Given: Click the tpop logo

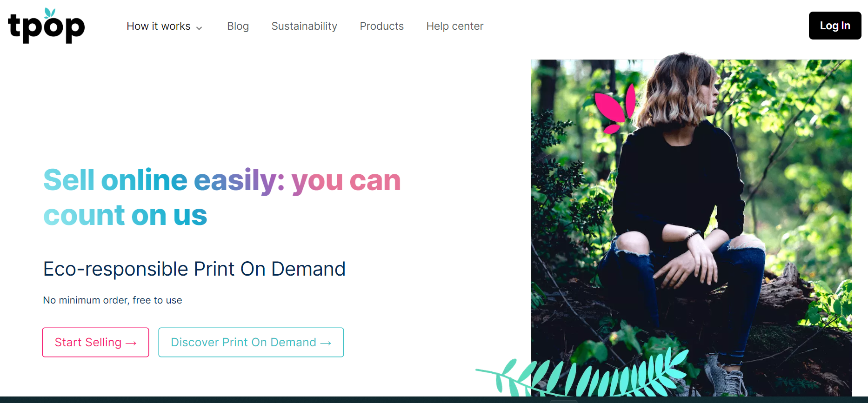Looking at the screenshot, I should 47,26.
